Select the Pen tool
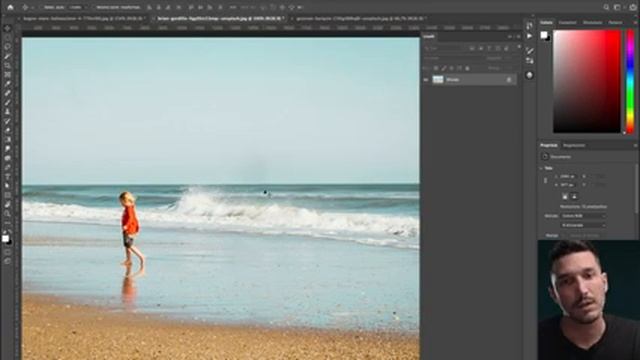Viewport: 640px width, 360px height. [7, 167]
